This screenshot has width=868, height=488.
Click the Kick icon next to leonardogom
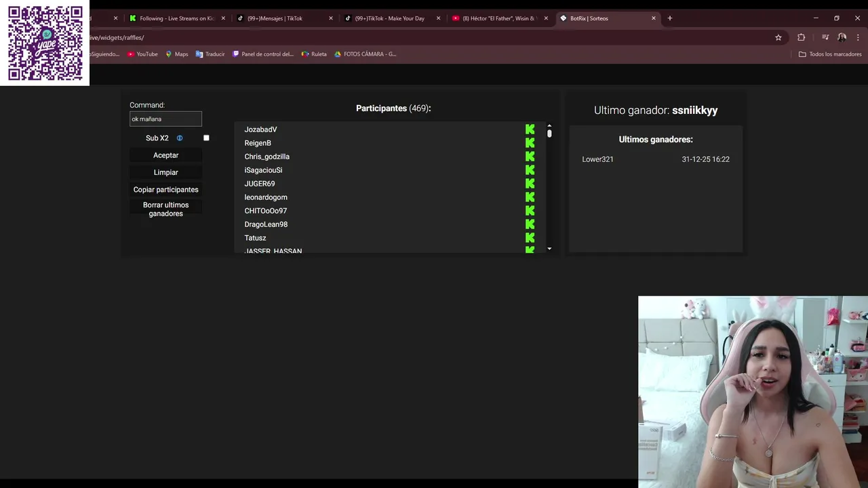(x=530, y=197)
